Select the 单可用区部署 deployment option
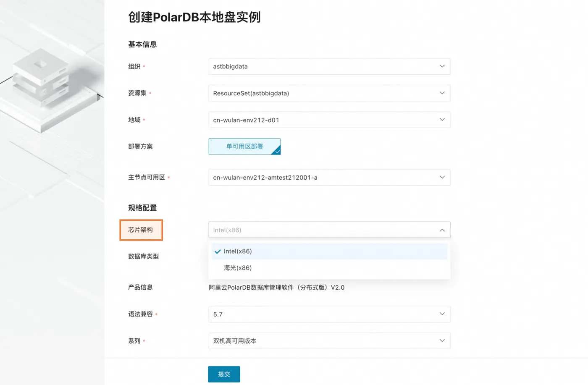This screenshot has width=588, height=385. (x=244, y=147)
